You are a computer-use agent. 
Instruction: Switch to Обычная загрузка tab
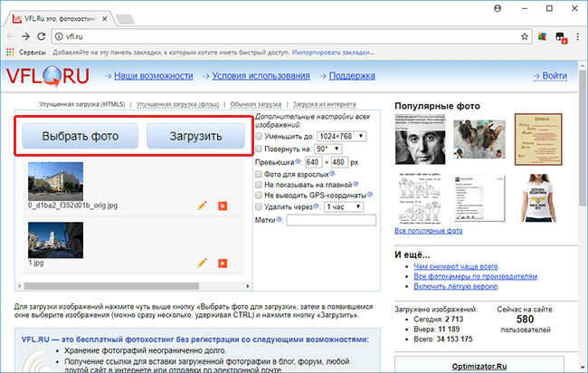click(x=256, y=104)
